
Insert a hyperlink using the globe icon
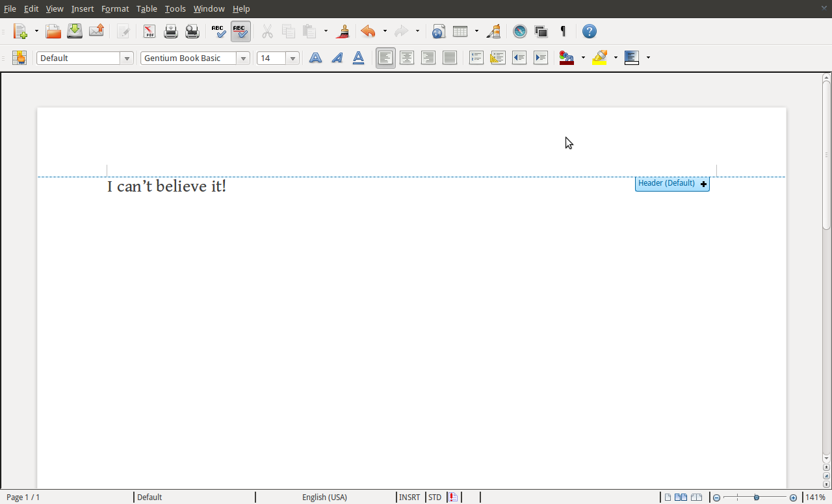(438, 31)
